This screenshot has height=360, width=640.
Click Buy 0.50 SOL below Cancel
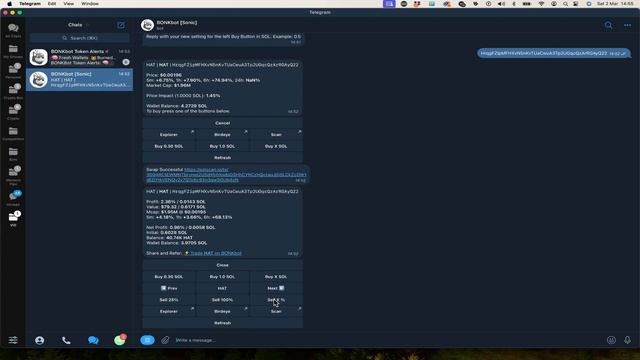pyautogui.click(x=169, y=146)
